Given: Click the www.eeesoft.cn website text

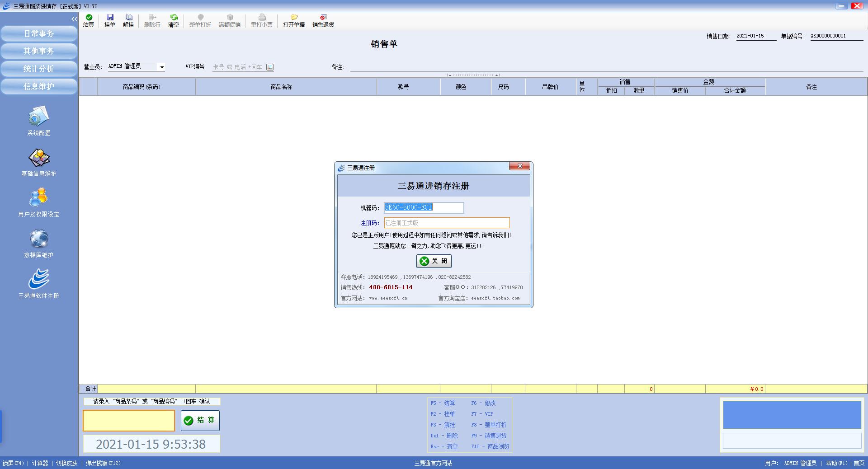Looking at the screenshot, I should point(388,298).
